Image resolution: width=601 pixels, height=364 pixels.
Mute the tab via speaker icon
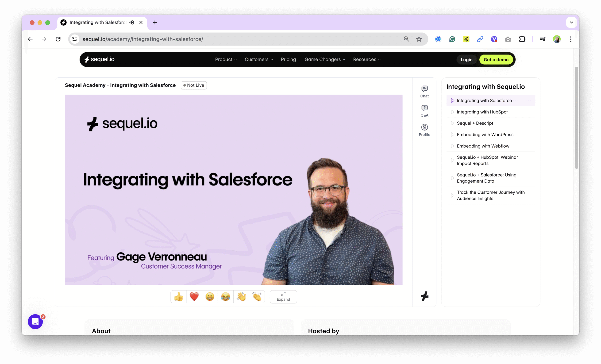click(x=132, y=23)
